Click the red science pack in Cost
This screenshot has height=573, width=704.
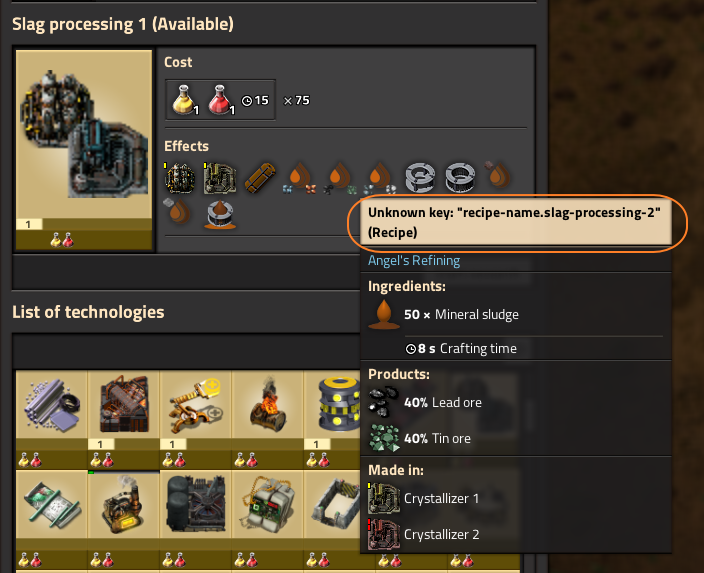[220, 100]
